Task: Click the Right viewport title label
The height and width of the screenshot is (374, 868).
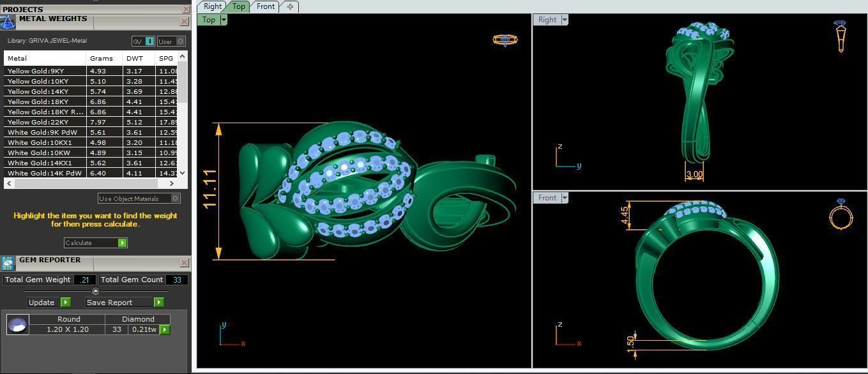Action: point(547,20)
